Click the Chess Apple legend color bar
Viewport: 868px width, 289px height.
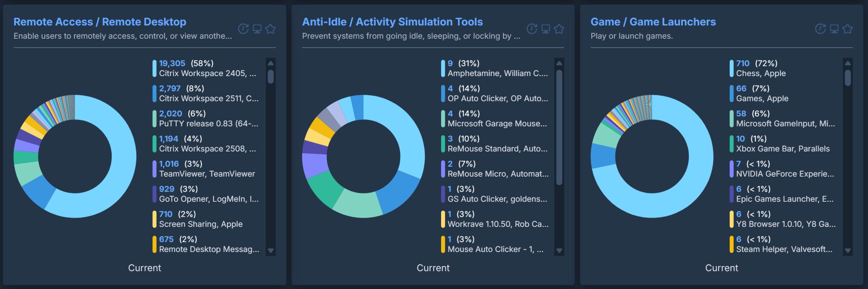click(x=731, y=68)
